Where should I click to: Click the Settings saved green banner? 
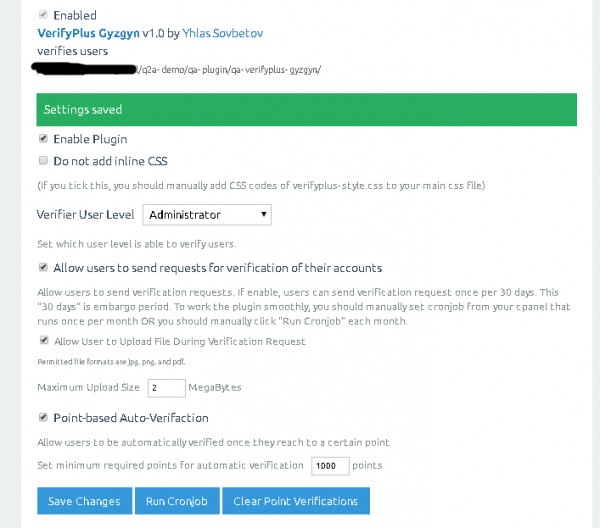point(306,109)
